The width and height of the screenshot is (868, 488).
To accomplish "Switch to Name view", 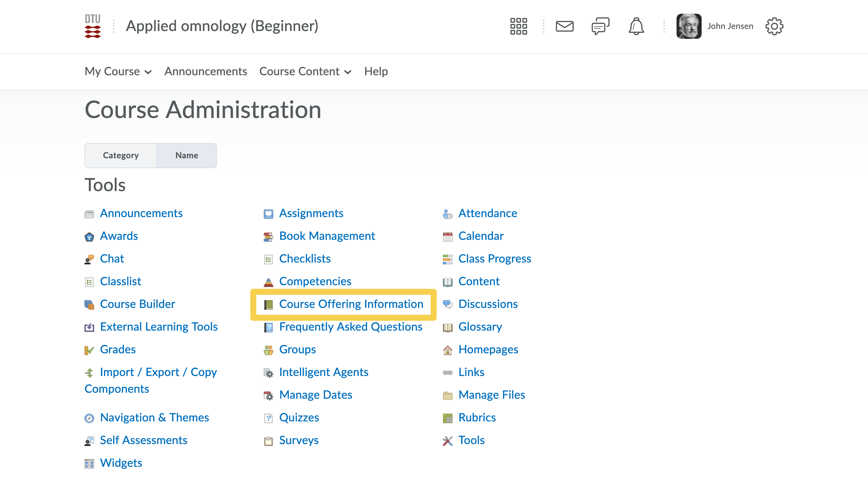I will (x=186, y=155).
